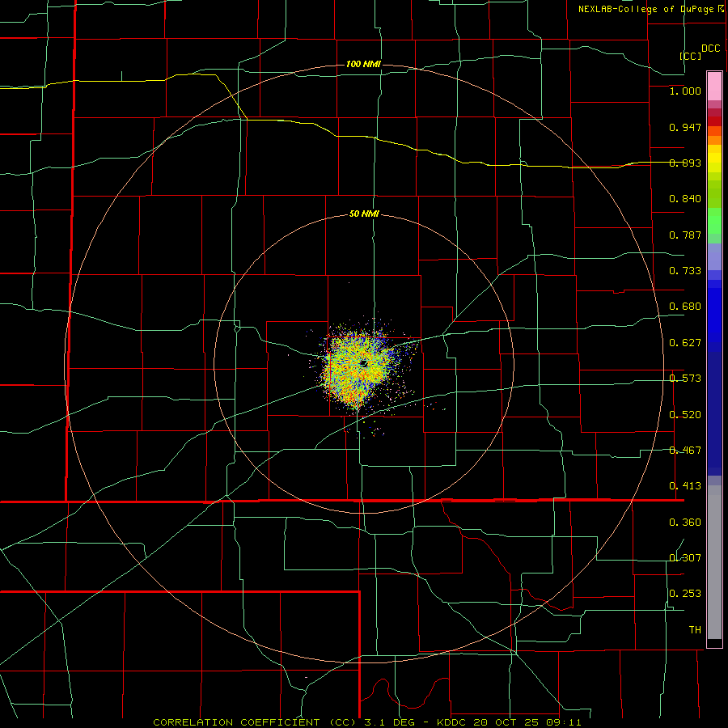Click the TH label on color scale
This screenshot has width=728, height=728.
695,630
